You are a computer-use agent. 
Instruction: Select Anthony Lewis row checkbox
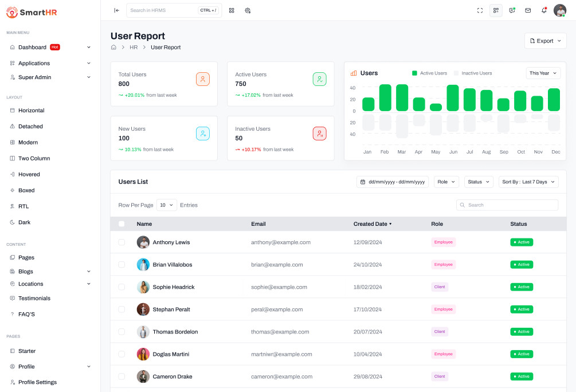tap(122, 242)
